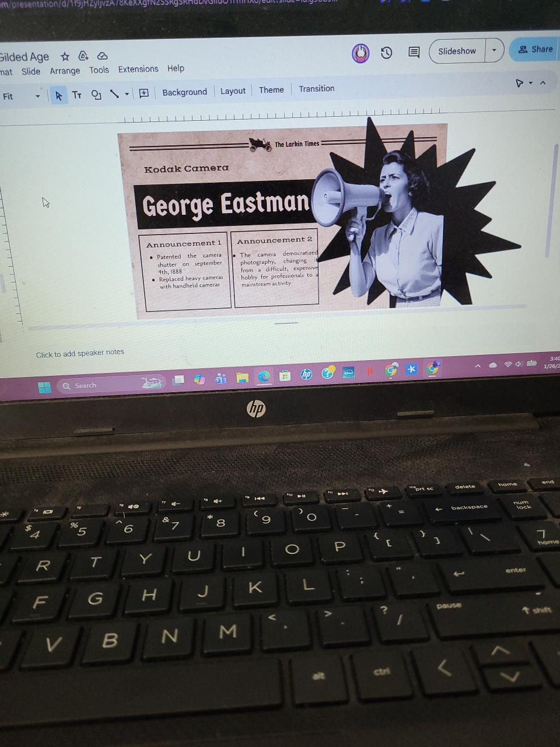Open the line tool dropdown arrow

[127, 94]
